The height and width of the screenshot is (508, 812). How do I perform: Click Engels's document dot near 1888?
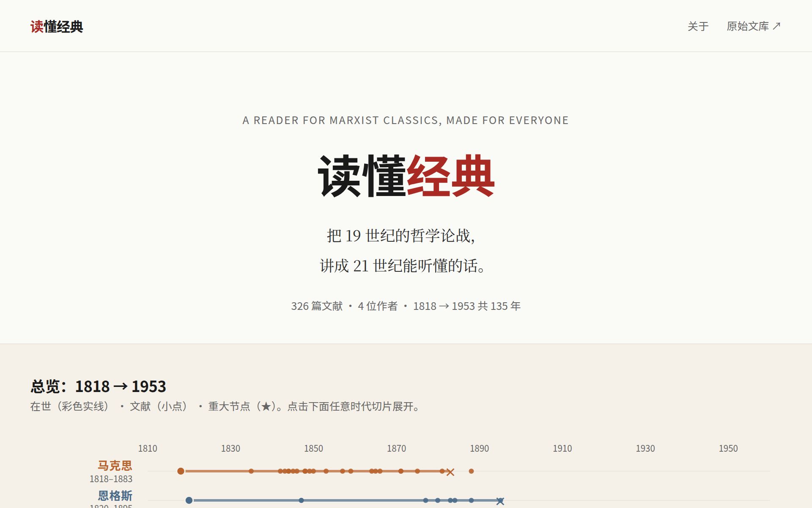coord(471,500)
